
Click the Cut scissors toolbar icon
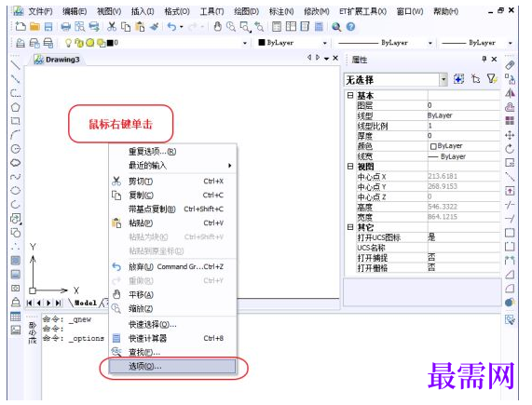click(111, 26)
